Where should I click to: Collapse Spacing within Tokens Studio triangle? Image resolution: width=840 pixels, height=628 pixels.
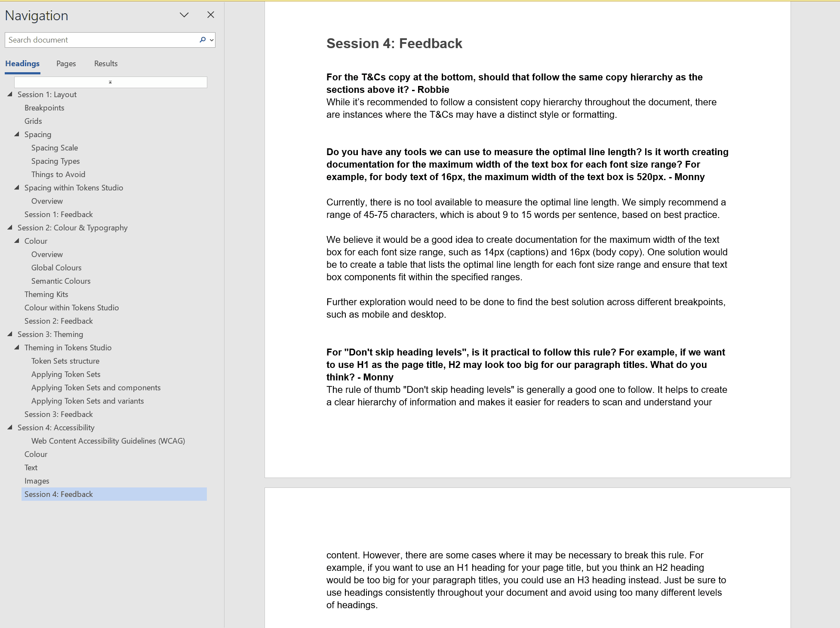pyautogui.click(x=17, y=187)
